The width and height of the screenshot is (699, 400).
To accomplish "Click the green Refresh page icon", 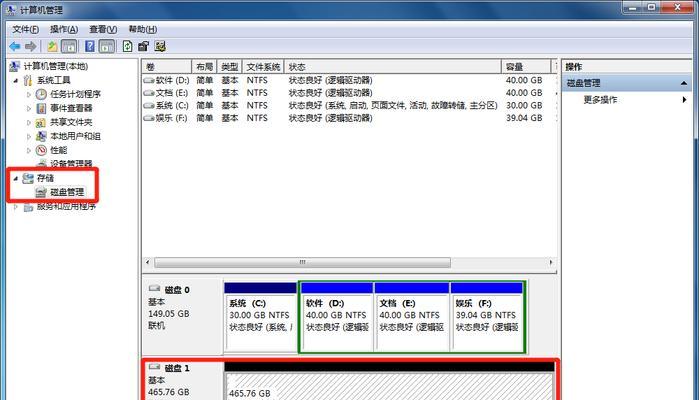I will click(x=127, y=46).
